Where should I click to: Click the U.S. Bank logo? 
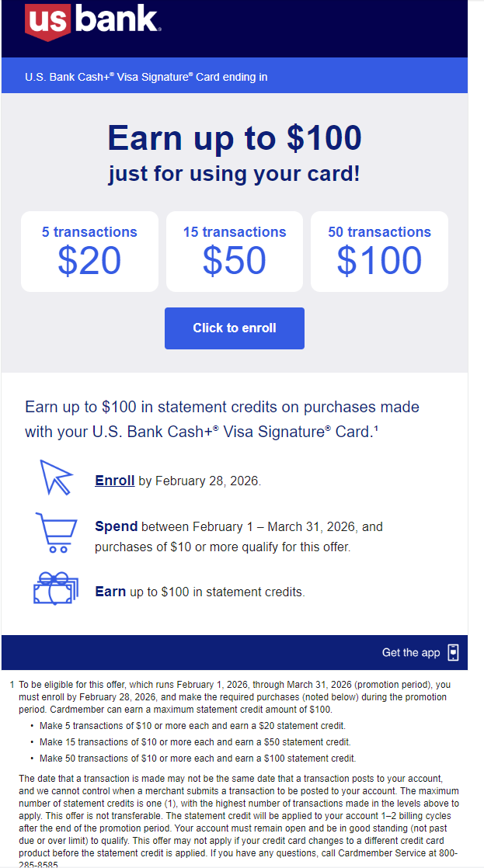(93, 22)
